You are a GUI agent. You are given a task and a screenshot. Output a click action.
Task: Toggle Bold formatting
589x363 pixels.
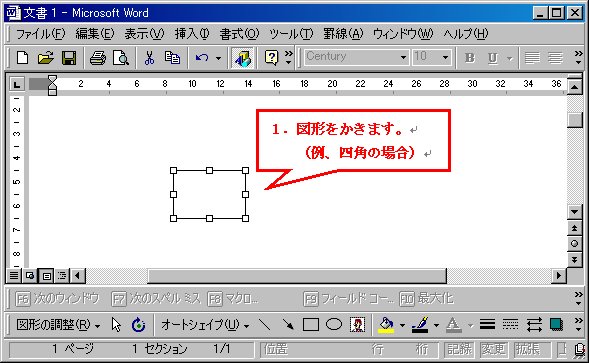click(470, 58)
